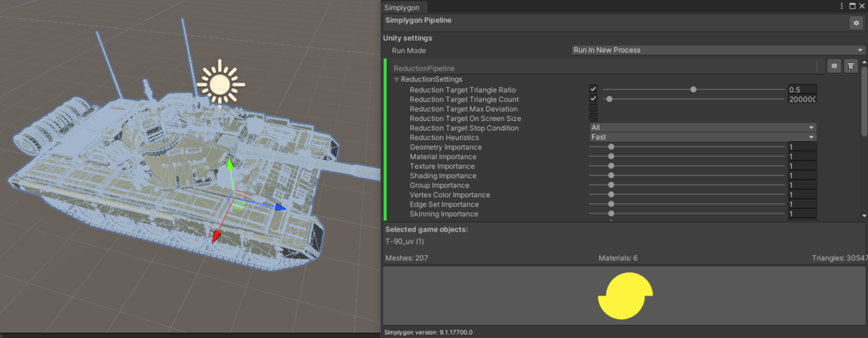Viewport: 868px width, 338px height.
Task: Click the Triangles count text
Action: [840, 258]
